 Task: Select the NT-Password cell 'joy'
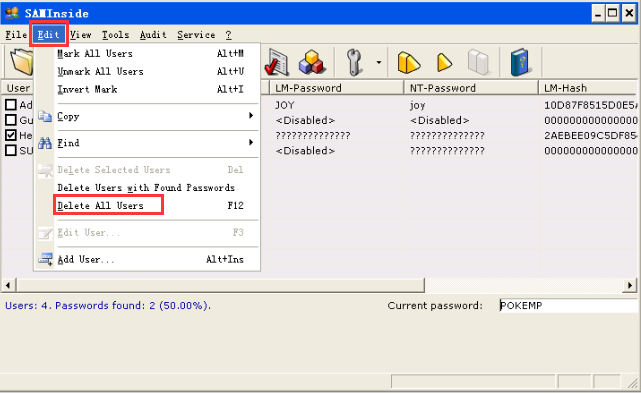point(417,105)
